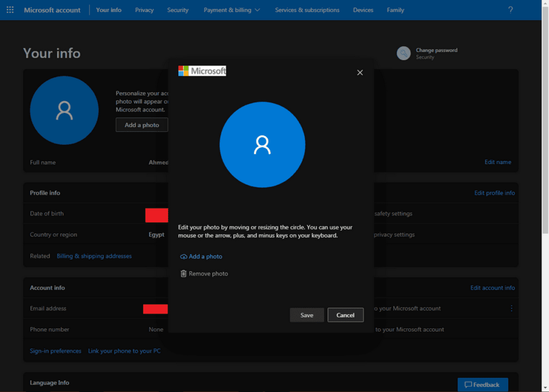549x392 pixels.
Task: Switch to the Privacy section
Action: (144, 9)
